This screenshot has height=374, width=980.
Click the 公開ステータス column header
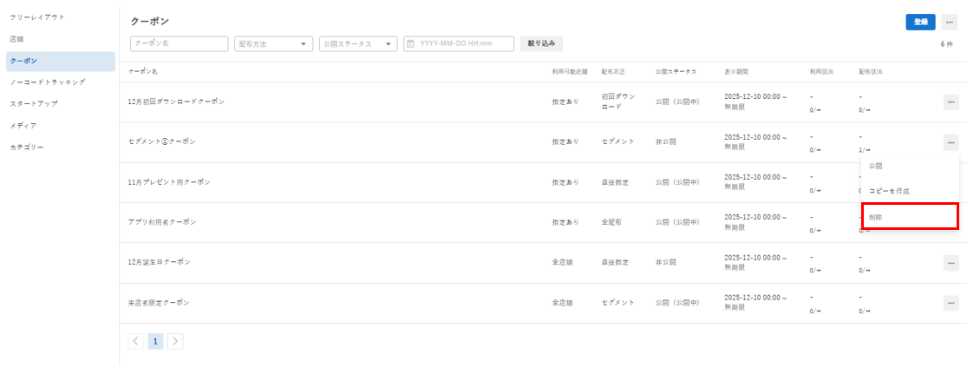676,72
